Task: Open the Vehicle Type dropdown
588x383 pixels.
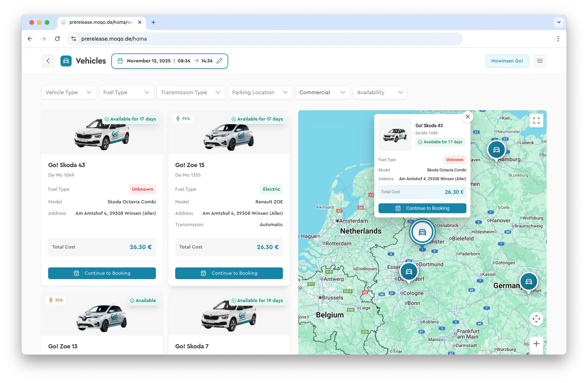Action: [x=68, y=92]
